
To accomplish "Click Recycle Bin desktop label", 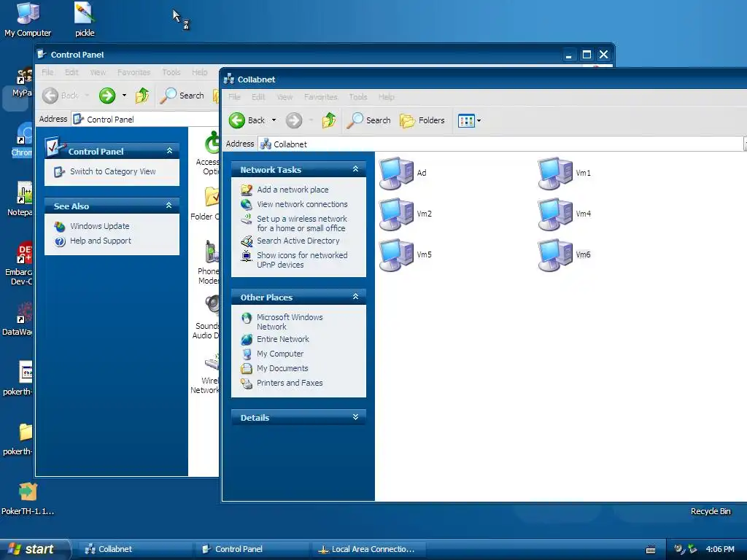I will (x=711, y=511).
